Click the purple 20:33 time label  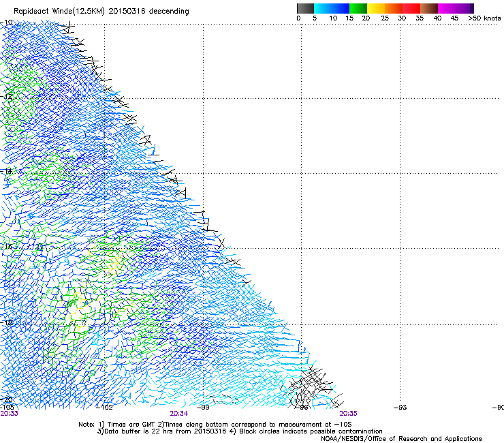10,414
